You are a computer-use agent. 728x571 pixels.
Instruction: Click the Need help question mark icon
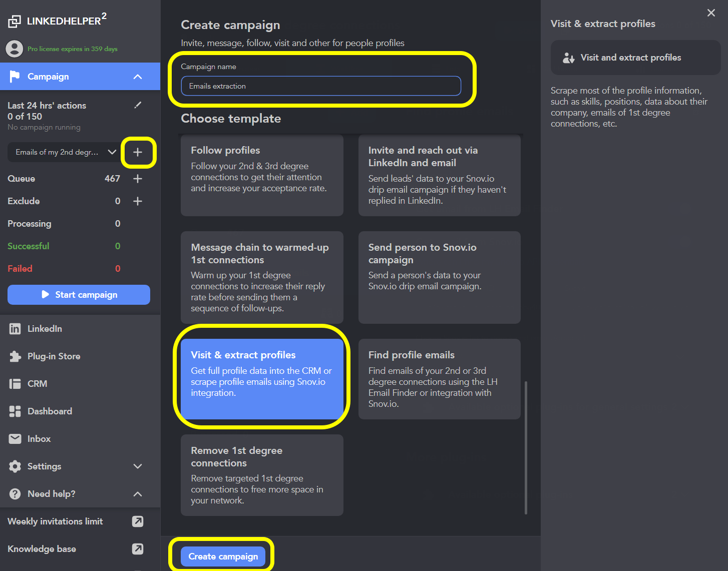(15, 494)
